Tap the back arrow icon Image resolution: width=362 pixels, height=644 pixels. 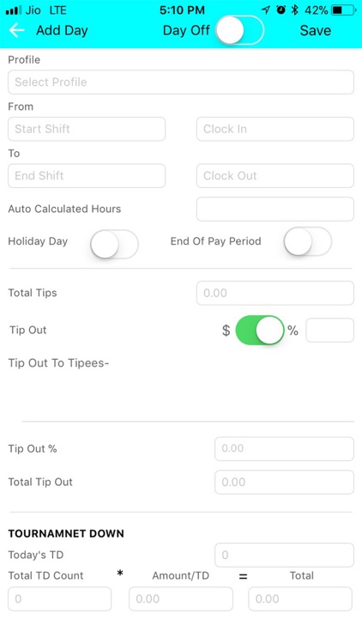(x=17, y=30)
